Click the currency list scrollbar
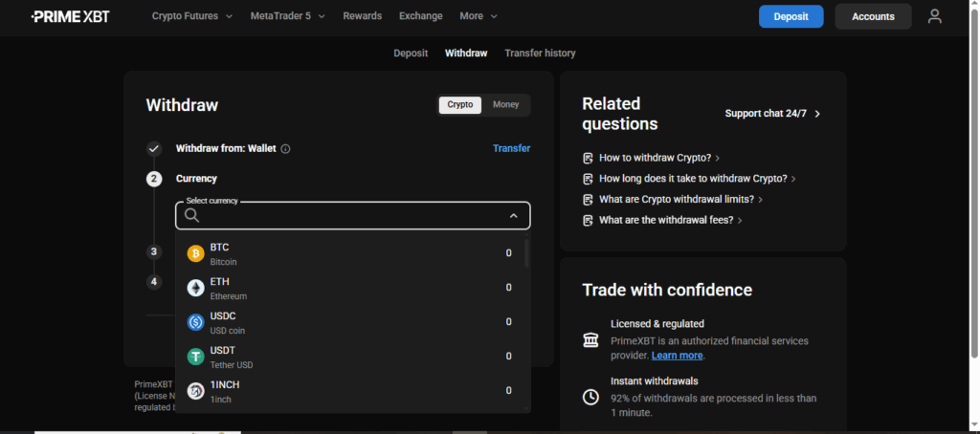Screen dimensions: 980x434 click(x=526, y=253)
